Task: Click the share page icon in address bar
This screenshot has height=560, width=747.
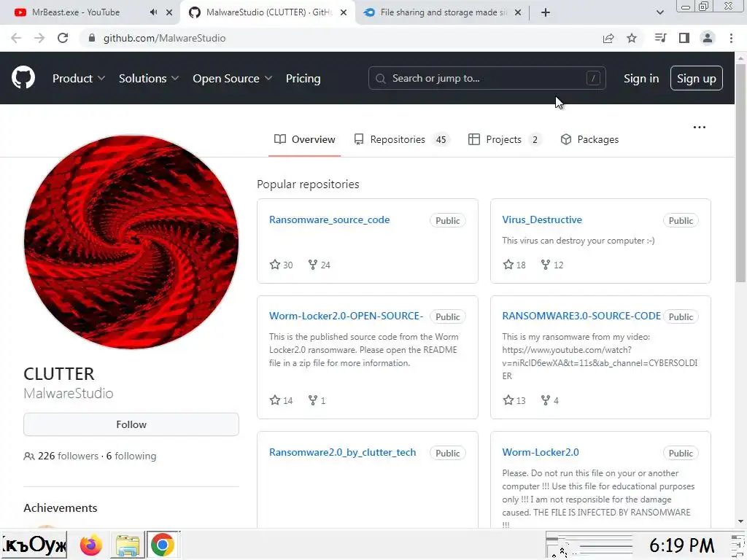Action: tap(608, 38)
